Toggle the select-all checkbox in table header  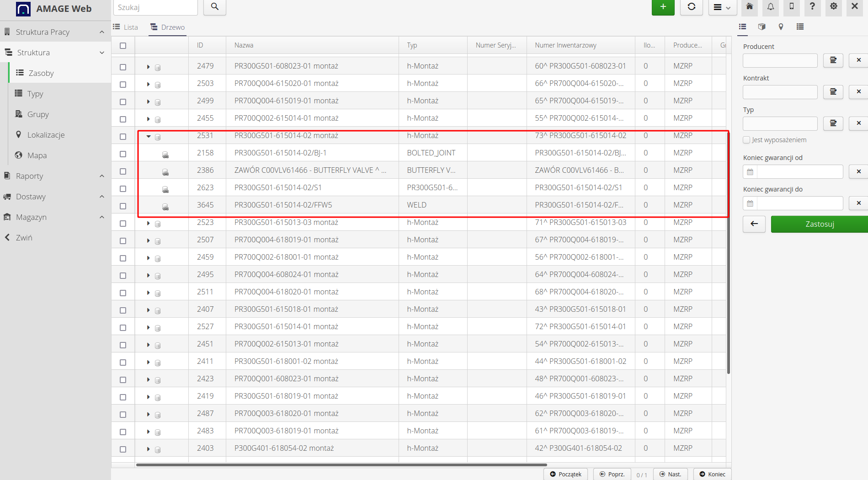(123, 46)
